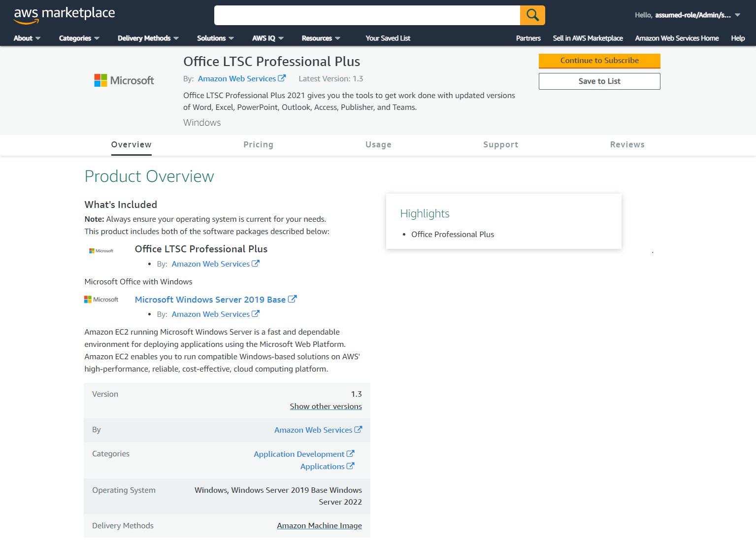Click the 'Office Professional Plus' highlight item
This screenshot has width=756, height=548.
(x=453, y=234)
